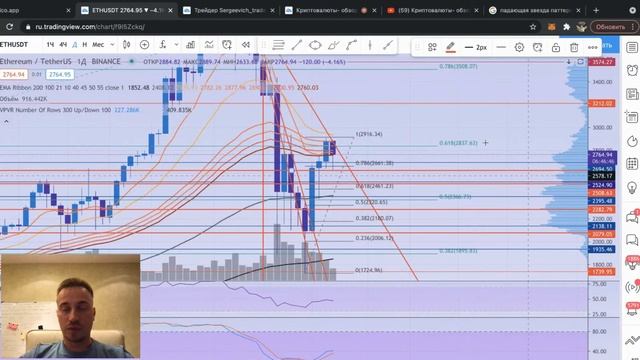Select the 1Ч timeframe
This screenshot has height=360, width=640.
point(50,44)
